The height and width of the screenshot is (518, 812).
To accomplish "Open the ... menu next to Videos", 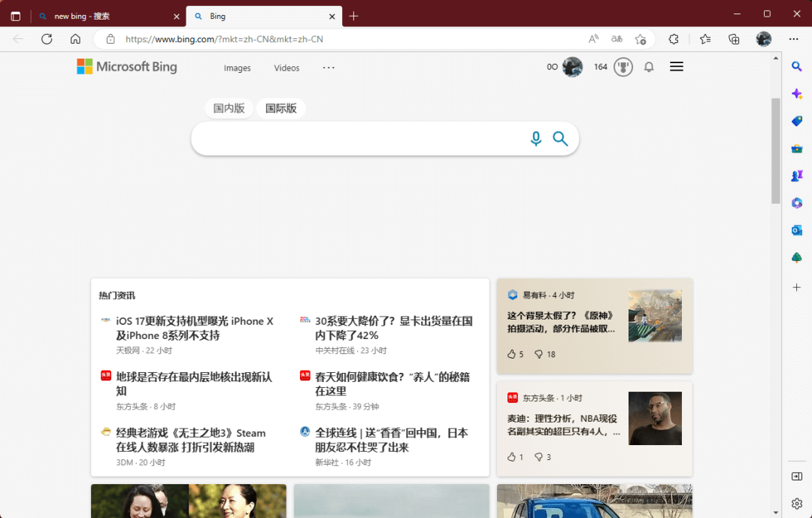I will (x=328, y=68).
